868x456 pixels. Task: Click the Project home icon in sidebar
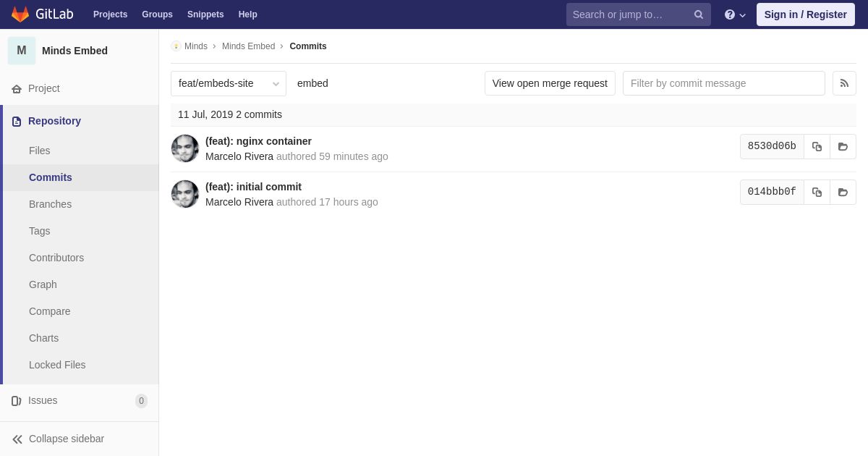(x=17, y=88)
